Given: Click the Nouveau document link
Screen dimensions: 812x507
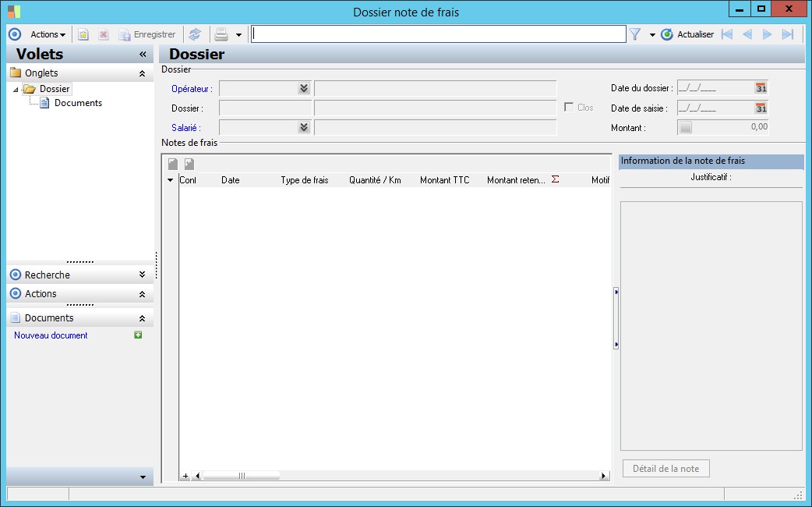Looking at the screenshot, I should tap(51, 335).
